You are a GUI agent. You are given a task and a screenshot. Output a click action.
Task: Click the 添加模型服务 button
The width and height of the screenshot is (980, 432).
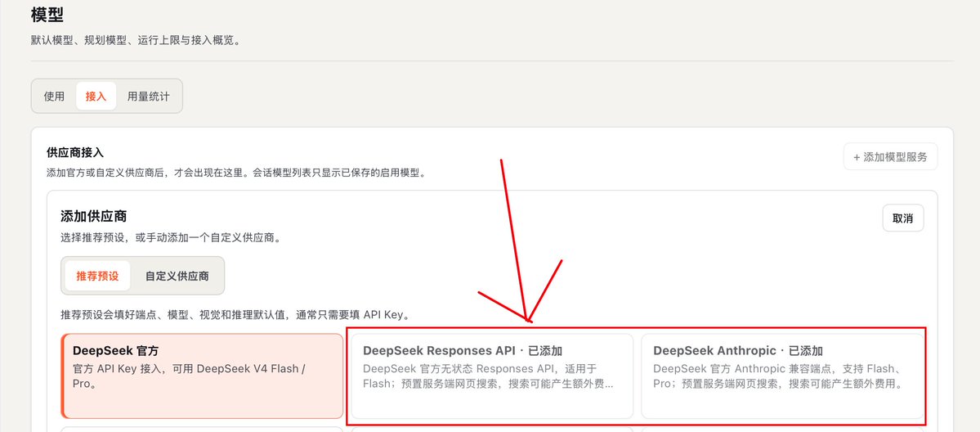click(x=891, y=157)
